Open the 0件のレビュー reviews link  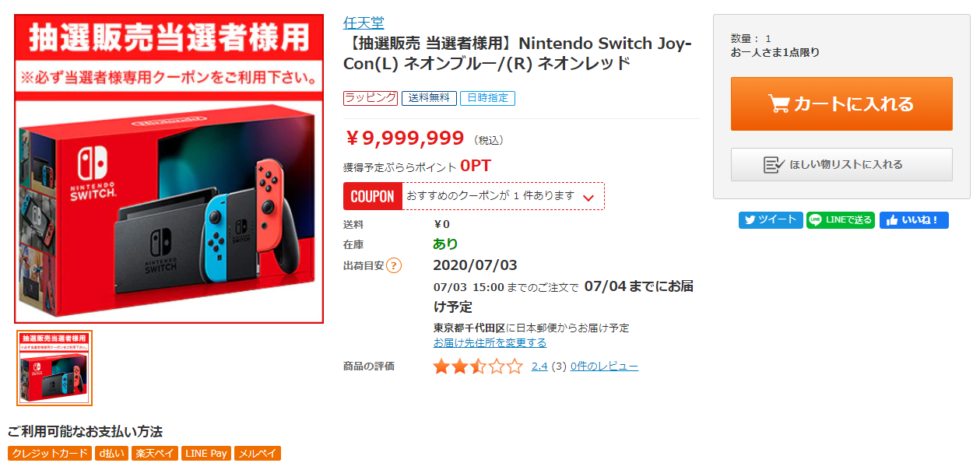point(604,366)
